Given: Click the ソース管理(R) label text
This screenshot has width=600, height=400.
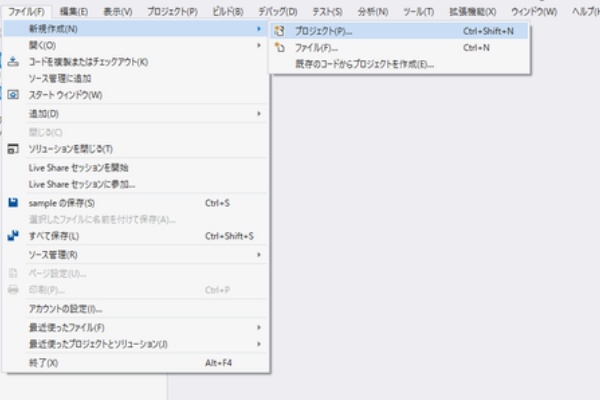Looking at the screenshot, I should point(53,255).
